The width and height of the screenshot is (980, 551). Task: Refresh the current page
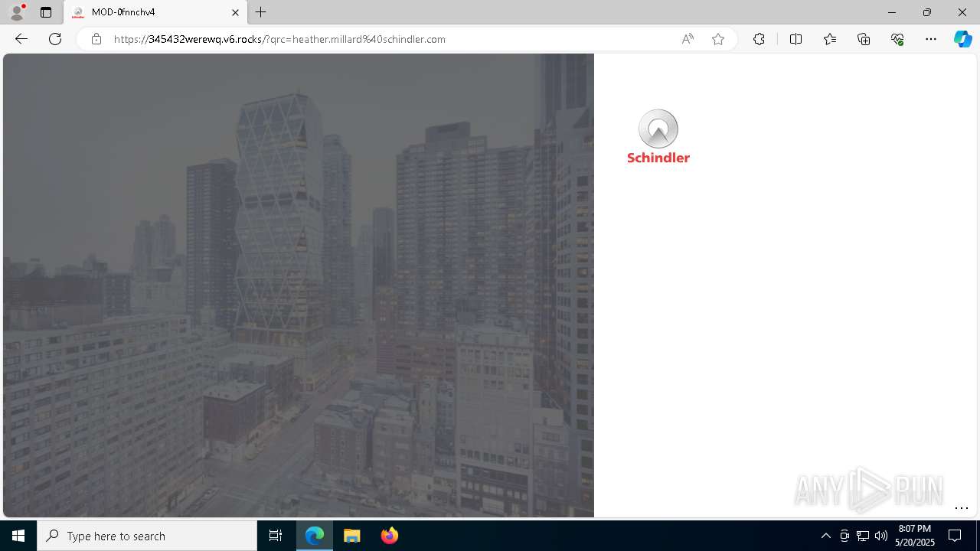55,39
